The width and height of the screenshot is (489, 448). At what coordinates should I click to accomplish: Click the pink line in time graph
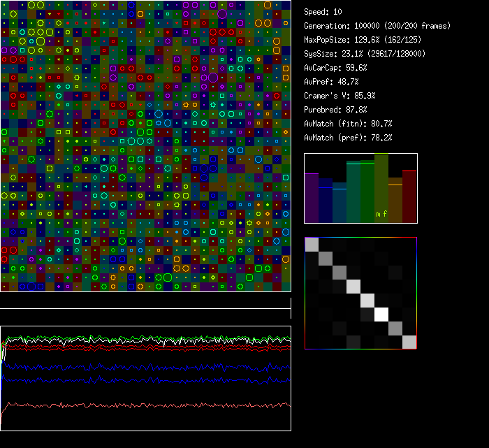(140, 405)
